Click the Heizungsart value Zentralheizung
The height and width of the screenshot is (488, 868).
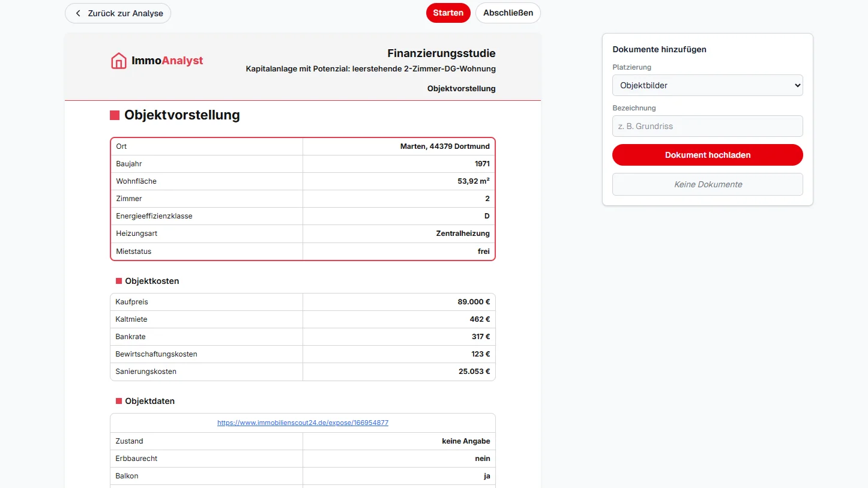click(x=463, y=233)
